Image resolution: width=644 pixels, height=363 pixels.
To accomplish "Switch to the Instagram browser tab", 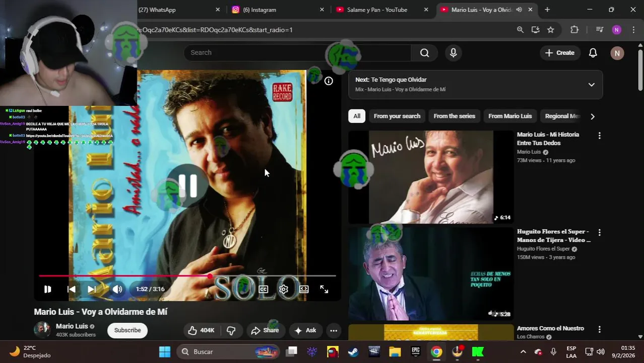I will (278, 10).
